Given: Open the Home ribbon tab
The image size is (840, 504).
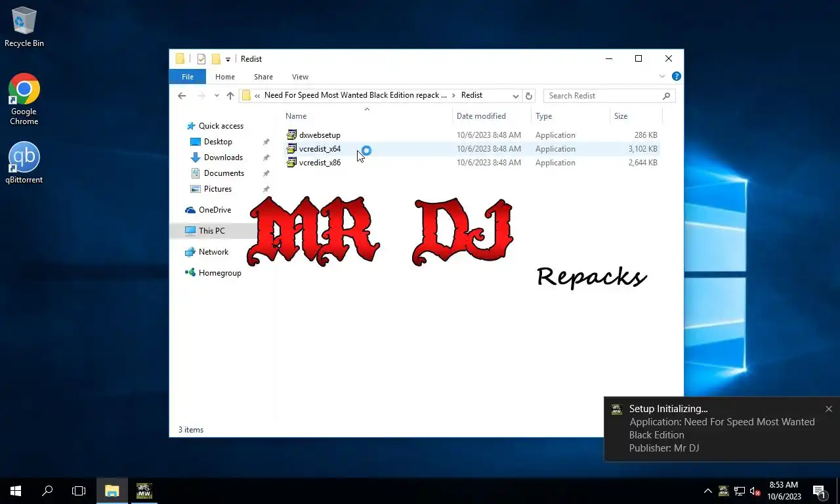Looking at the screenshot, I should (225, 77).
